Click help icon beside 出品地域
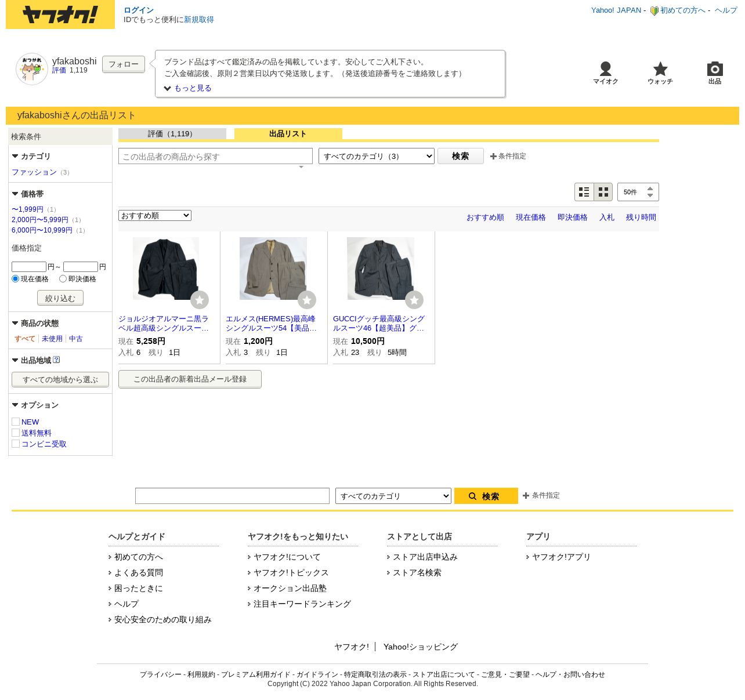 click(x=56, y=360)
